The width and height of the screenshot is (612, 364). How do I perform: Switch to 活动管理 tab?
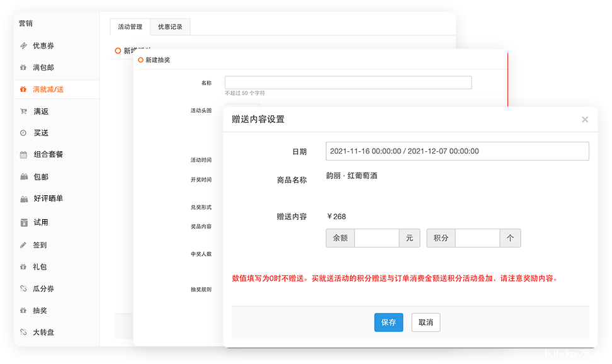pos(130,27)
